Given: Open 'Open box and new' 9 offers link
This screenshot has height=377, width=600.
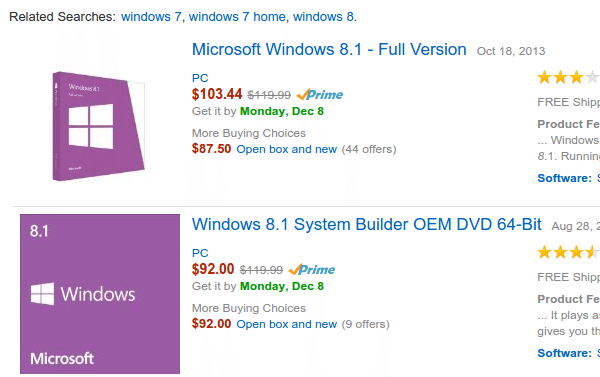Looking at the screenshot, I should tap(287, 324).
